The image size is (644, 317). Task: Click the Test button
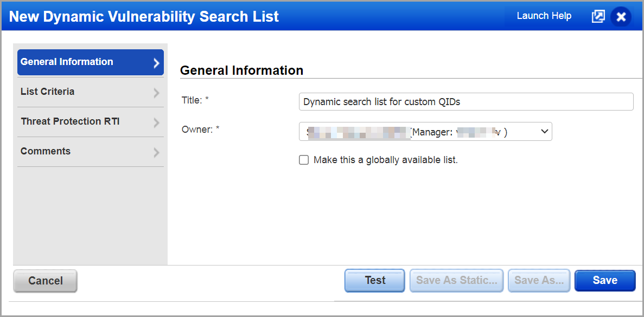[x=375, y=281]
